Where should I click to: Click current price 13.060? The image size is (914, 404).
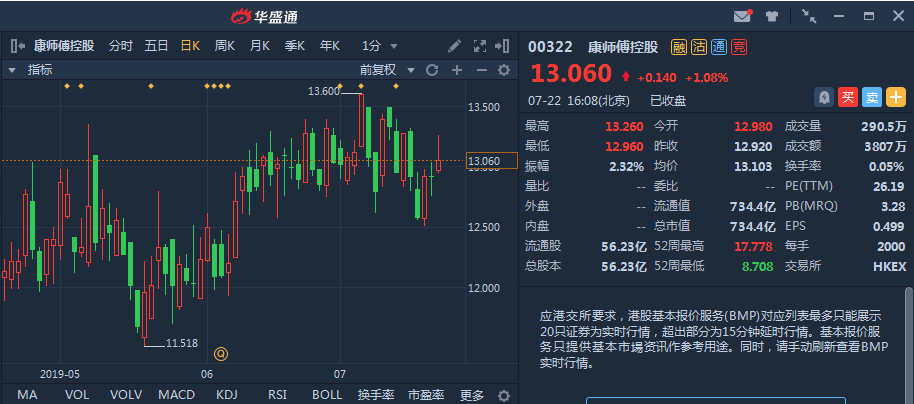coord(571,73)
